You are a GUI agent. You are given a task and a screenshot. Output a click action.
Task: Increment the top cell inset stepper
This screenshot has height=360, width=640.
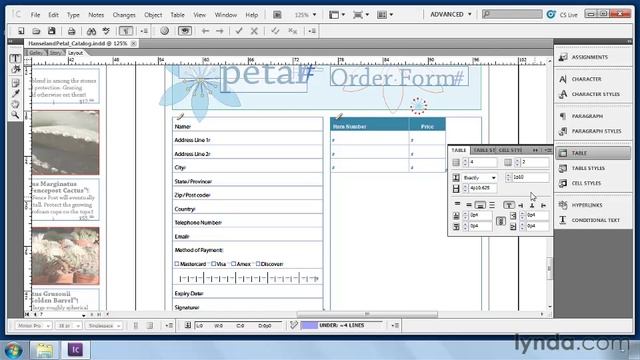[x=465, y=213]
